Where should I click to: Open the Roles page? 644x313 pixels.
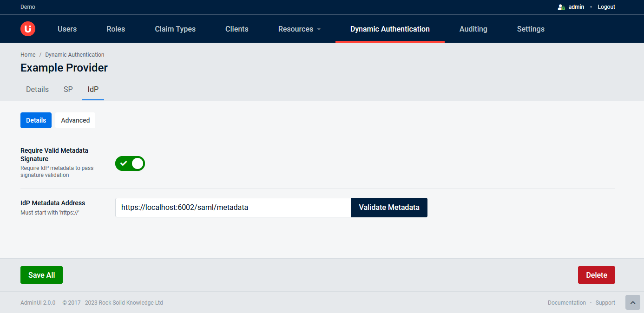pyautogui.click(x=115, y=29)
